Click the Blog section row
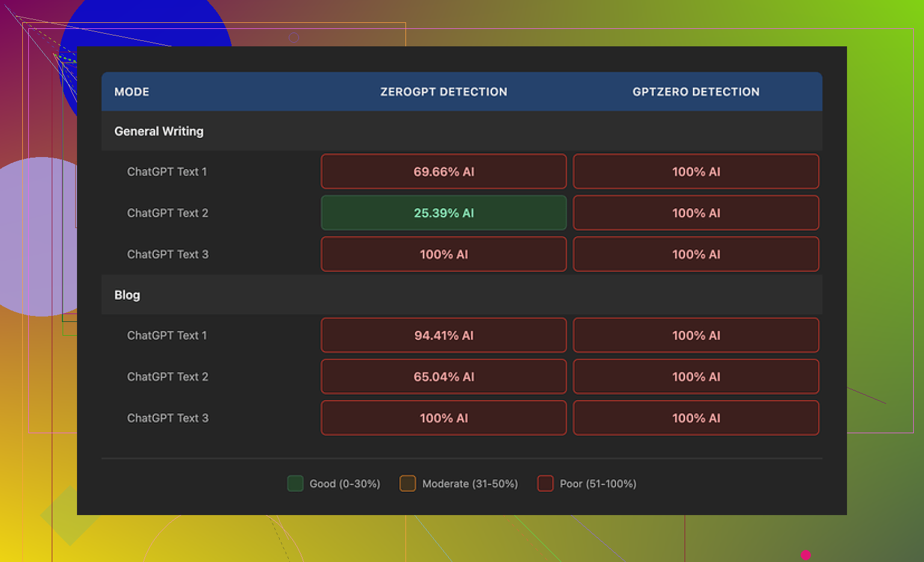 point(127,295)
